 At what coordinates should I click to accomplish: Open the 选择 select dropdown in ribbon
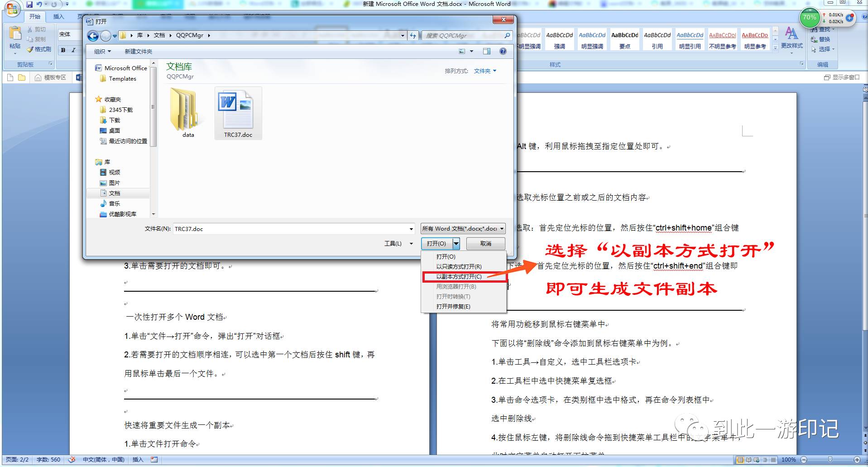point(823,49)
